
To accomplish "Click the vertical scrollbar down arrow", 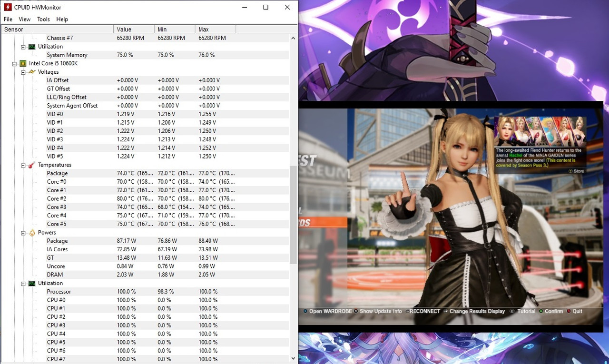I will pos(293,359).
